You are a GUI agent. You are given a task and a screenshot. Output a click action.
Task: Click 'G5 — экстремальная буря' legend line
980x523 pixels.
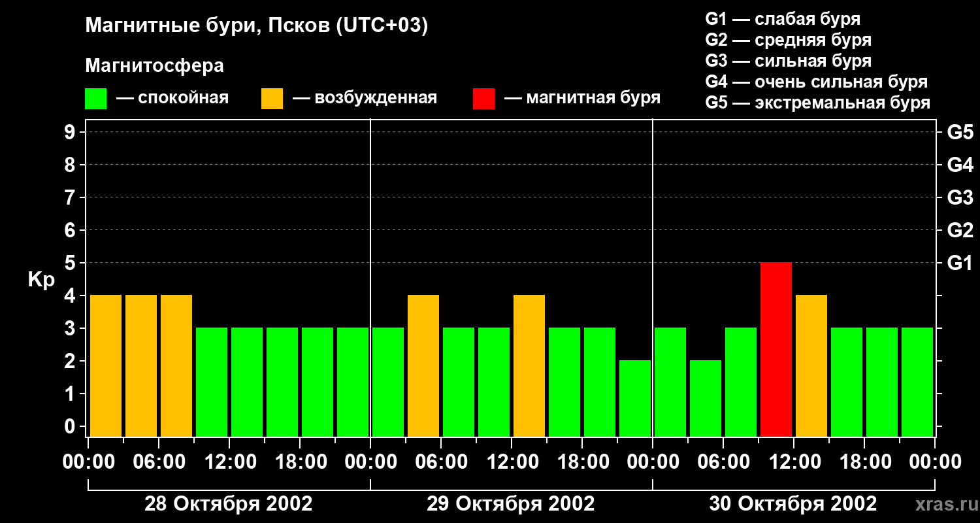point(817,103)
